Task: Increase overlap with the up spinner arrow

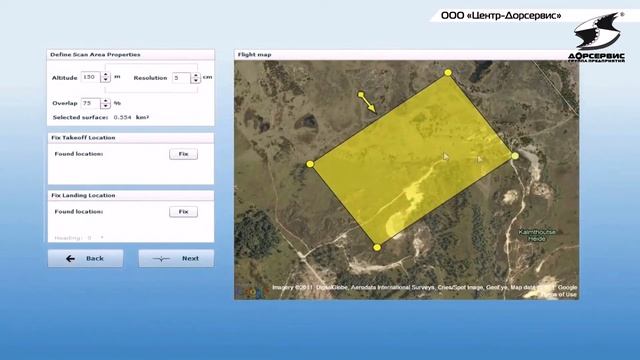Action: 105,101
